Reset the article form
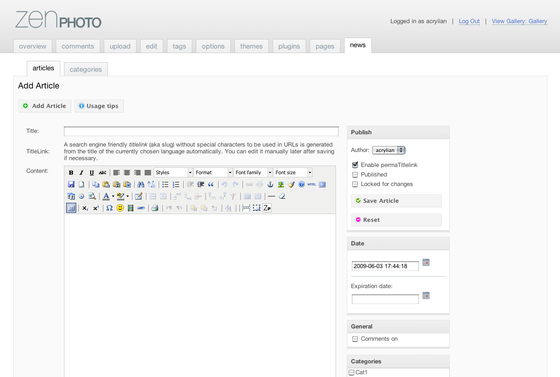The width and height of the screenshot is (560, 377). point(396,220)
